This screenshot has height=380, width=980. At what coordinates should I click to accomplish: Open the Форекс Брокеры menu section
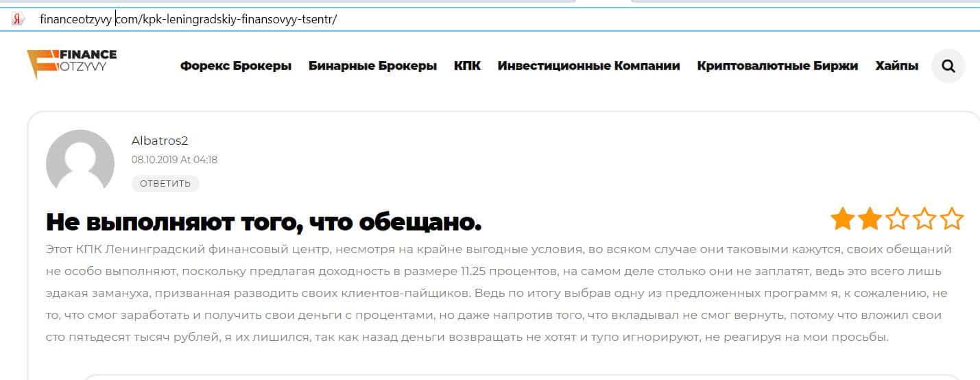click(x=236, y=66)
